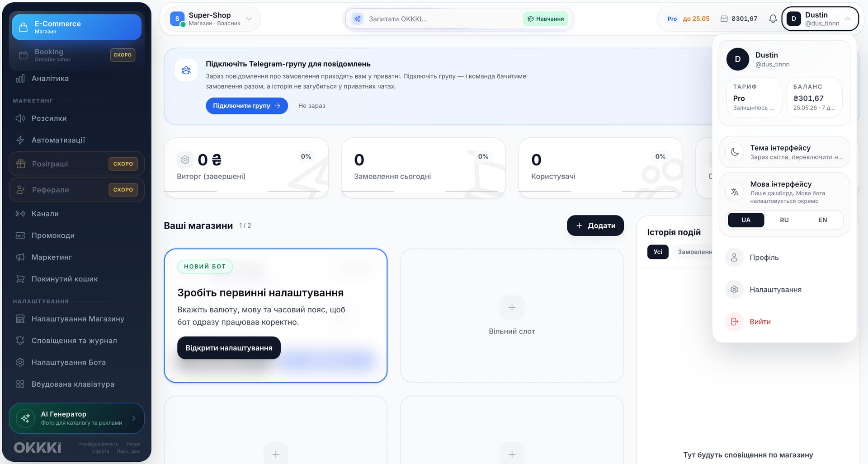Click the Telegram group people icon

coord(186,70)
